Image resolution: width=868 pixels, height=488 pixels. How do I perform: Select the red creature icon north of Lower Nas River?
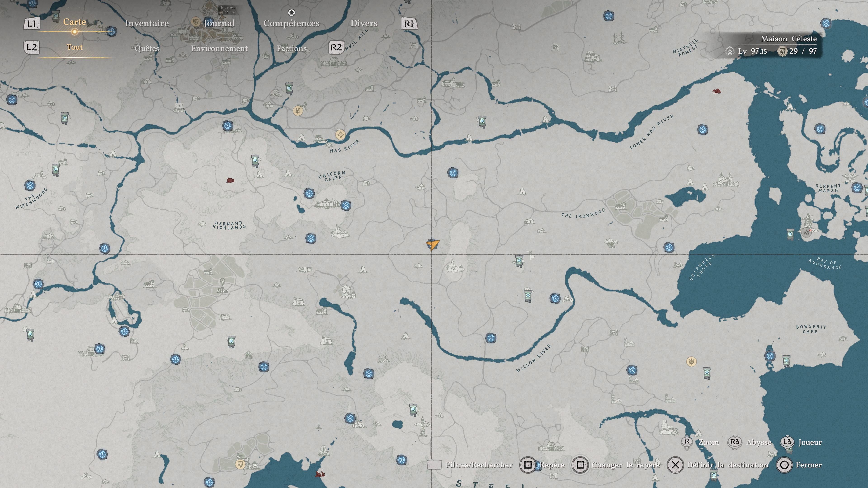(x=716, y=91)
